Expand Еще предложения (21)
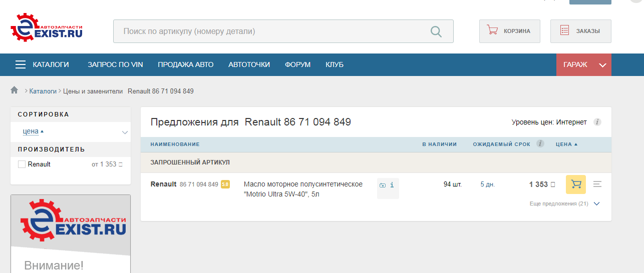The width and height of the screenshot is (644, 273). (x=564, y=203)
